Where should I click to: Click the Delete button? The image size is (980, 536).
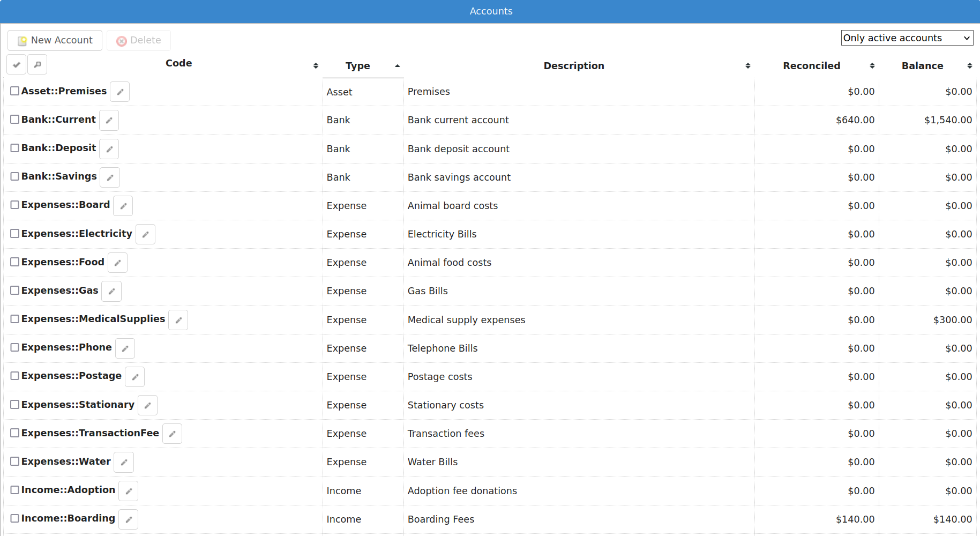[x=139, y=41]
